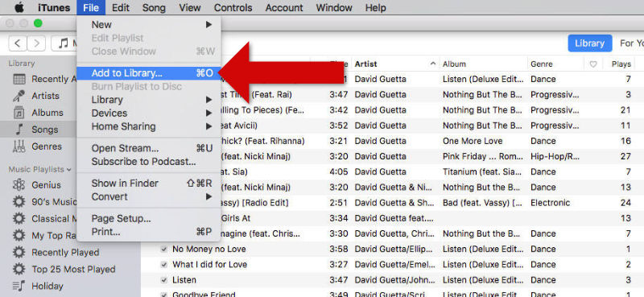Viewport: 644px width, 297px height.
Task: Uncheck the What I did for Love song
Action: click(164, 265)
